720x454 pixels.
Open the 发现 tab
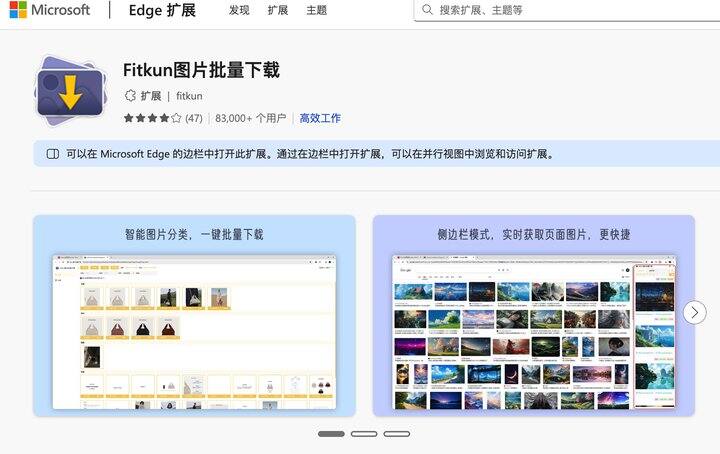[239, 10]
